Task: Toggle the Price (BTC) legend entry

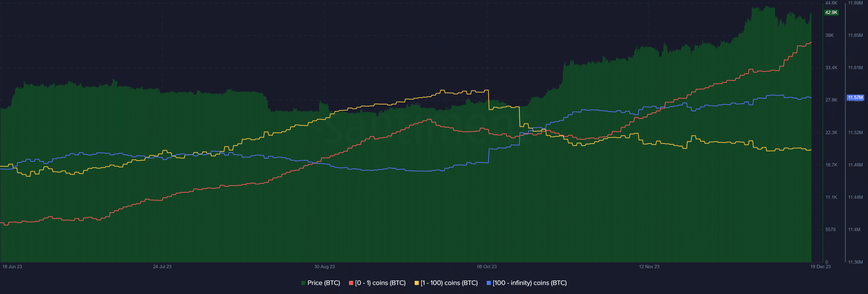Action: point(320,283)
